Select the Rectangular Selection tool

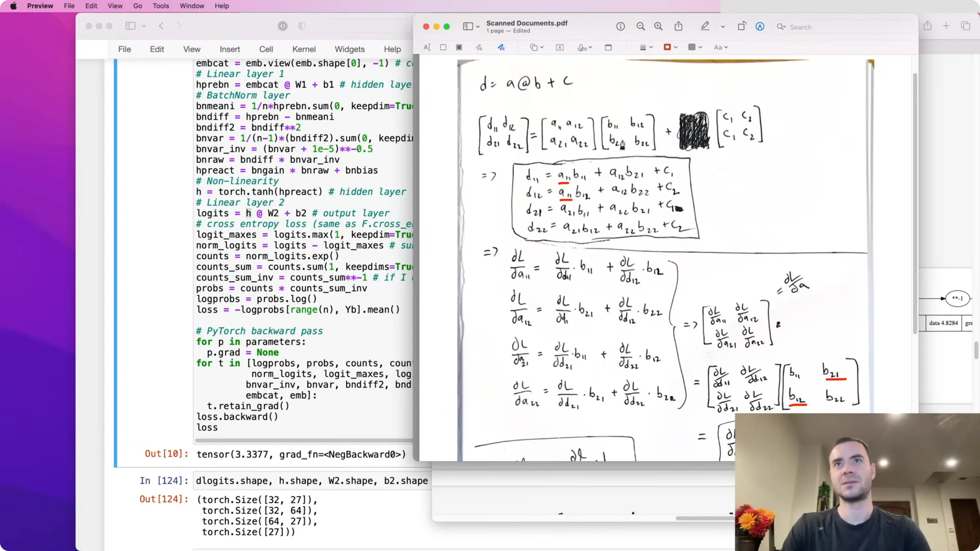point(443,47)
